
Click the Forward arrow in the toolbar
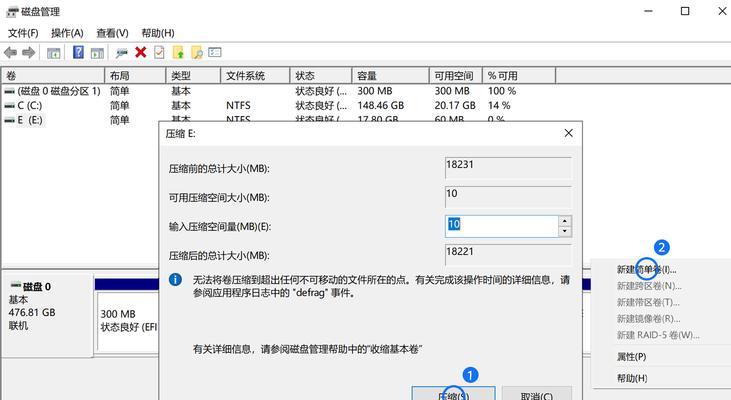[28, 53]
